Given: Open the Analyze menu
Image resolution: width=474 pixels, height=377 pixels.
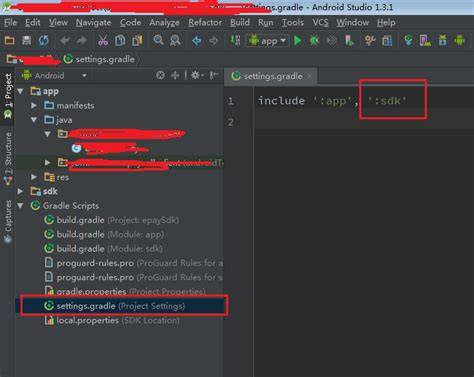Looking at the screenshot, I should click(164, 22).
